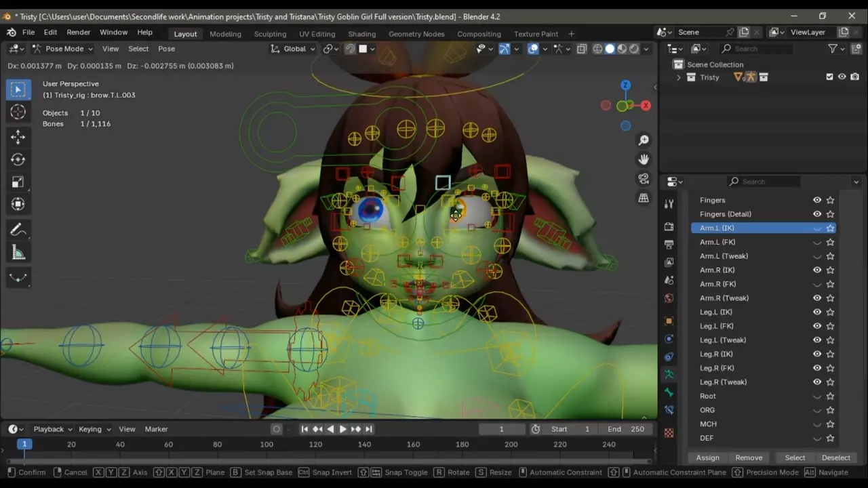The width and height of the screenshot is (868, 488).
Task: Select wireframe viewport shading mode
Action: tap(597, 49)
